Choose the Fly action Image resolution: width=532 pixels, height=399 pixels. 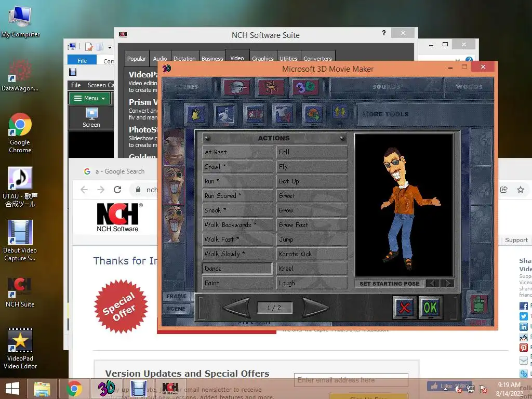(312, 167)
